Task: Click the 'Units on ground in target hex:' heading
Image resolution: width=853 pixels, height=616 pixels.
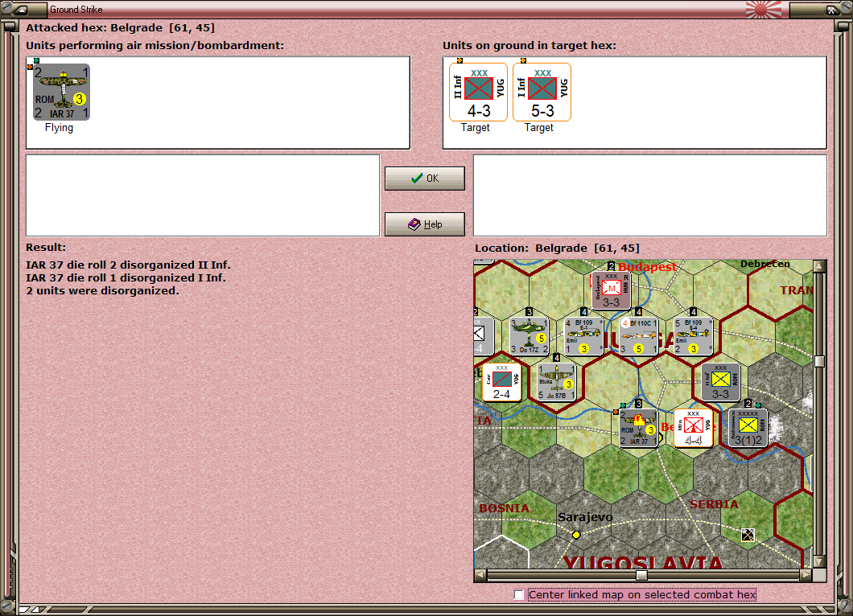Action: [530, 46]
